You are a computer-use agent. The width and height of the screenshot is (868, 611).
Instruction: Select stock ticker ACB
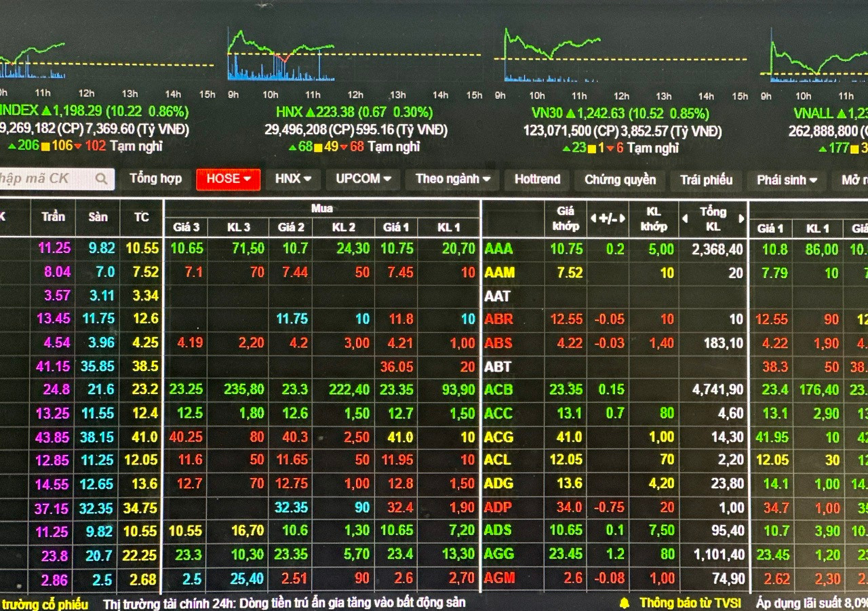point(498,390)
